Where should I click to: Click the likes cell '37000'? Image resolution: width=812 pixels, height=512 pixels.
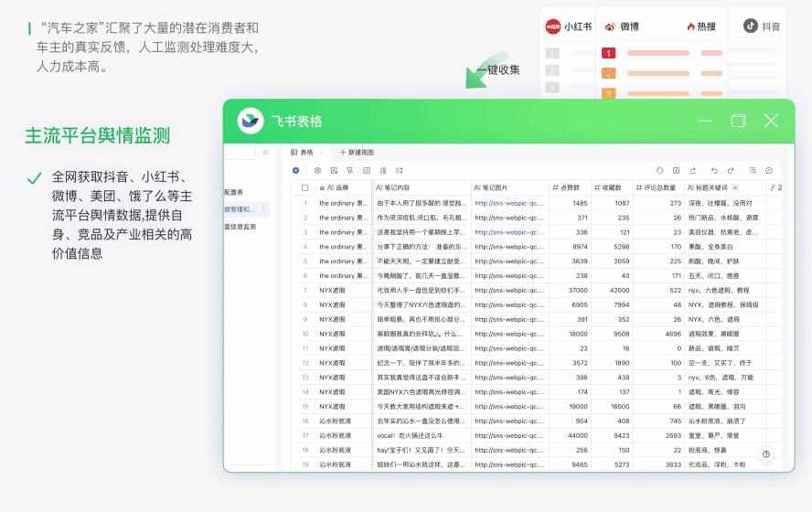coord(578,291)
